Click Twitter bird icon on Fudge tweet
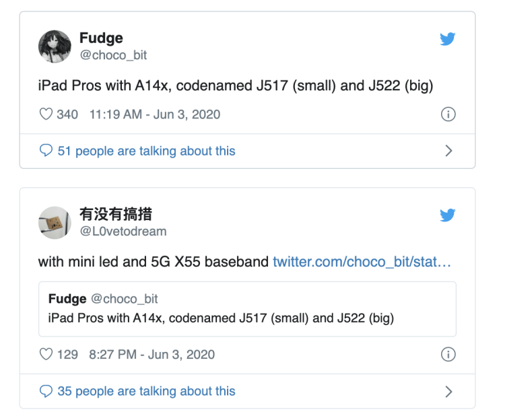The image size is (505, 420). tap(448, 39)
